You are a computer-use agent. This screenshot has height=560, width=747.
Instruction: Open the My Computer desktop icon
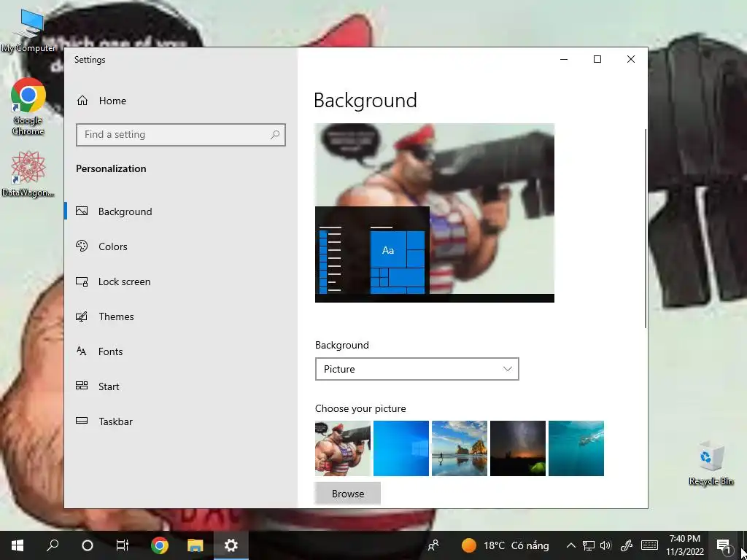(x=28, y=31)
